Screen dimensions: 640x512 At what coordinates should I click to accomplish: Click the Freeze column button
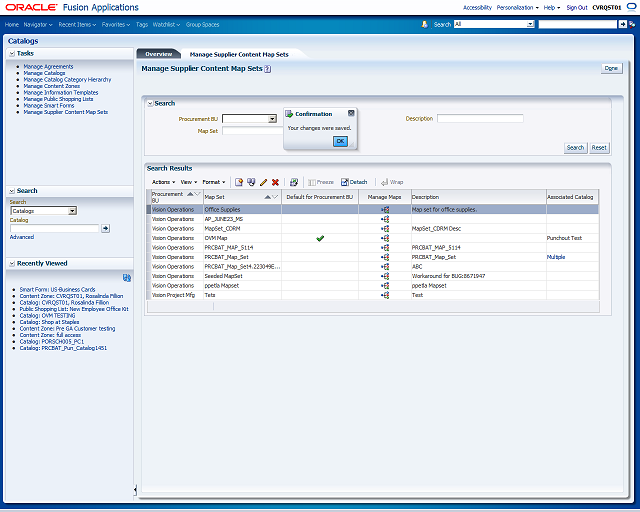point(321,182)
